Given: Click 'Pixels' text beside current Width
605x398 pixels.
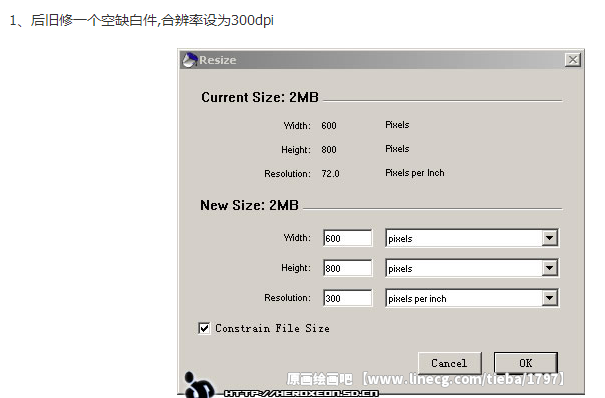Looking at the screenshot, I should (397, 125).
